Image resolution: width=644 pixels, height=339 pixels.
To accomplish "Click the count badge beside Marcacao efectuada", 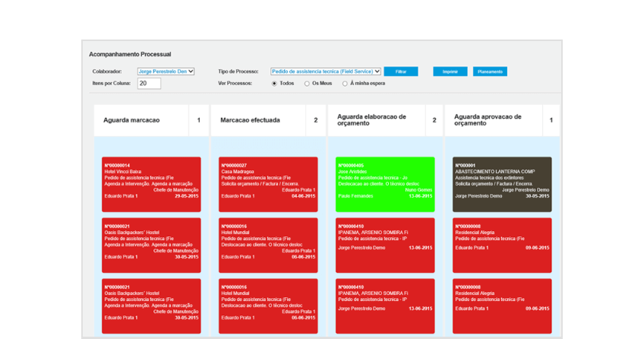I will 316,120.
